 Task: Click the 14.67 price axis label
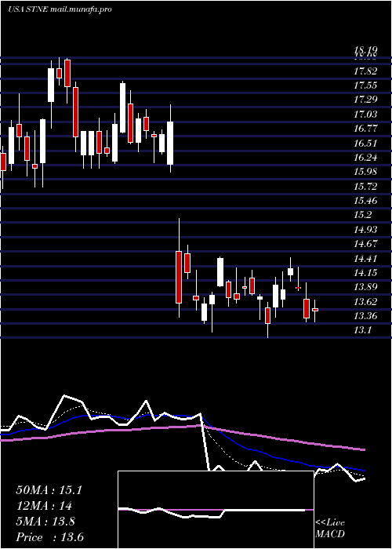[x=365, y=244]
